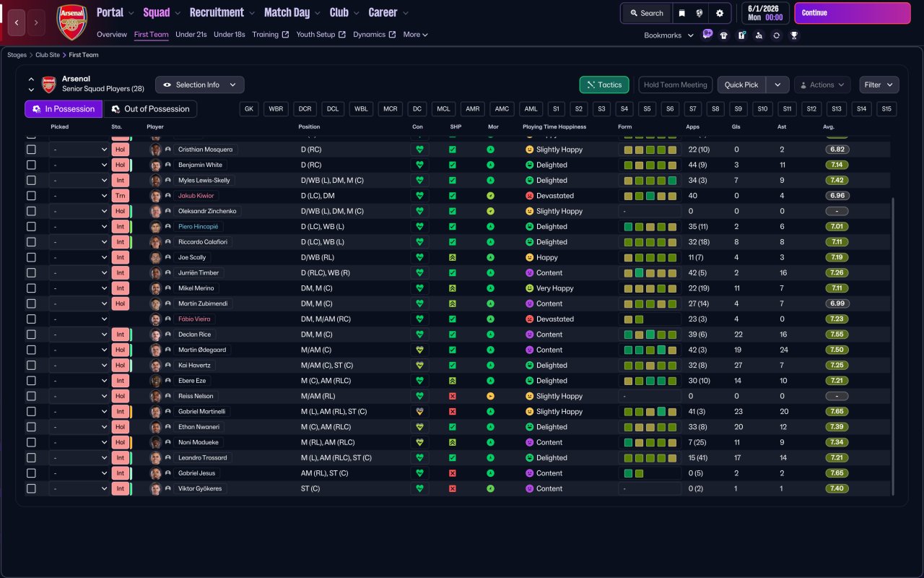Screen dimensions: 924x578
Task: Open the settings gear icon
Action: point(719,13)
